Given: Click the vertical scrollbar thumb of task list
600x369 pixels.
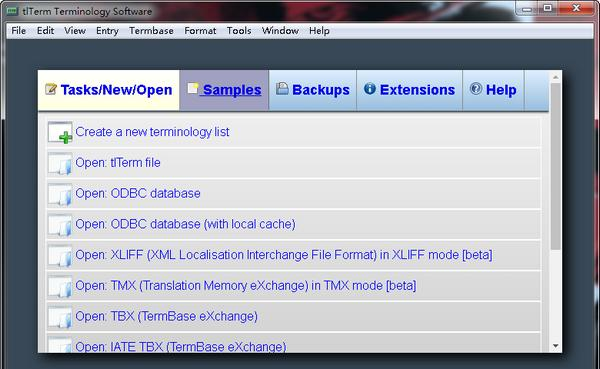Looking at the screenshot, I should point(556,167).
